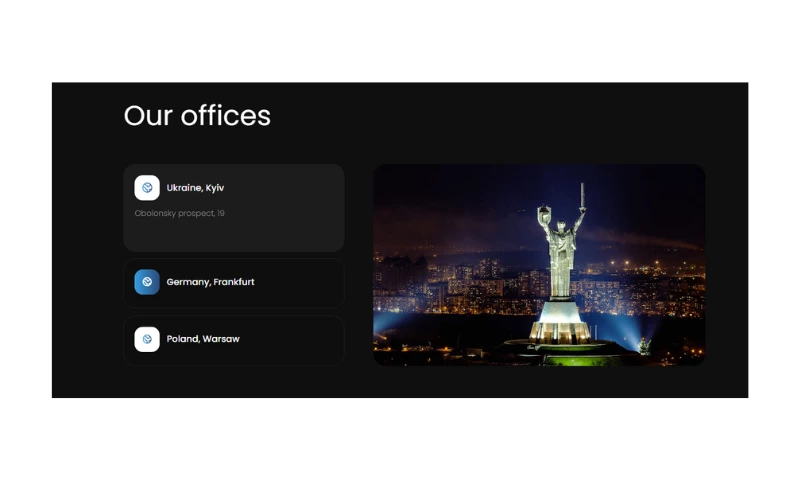Open the Germany, Frankfurt label
Screen dimensions: 800x480
pyautogui.click(x=210, y=282)
